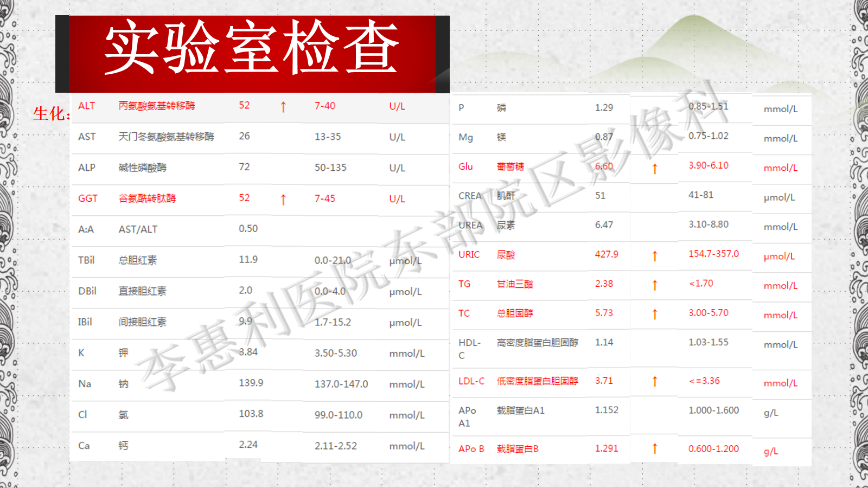Screen dimensions: 868x488
Task: Click the ALT reference range 7-40
Action: (x=325, y=106)
